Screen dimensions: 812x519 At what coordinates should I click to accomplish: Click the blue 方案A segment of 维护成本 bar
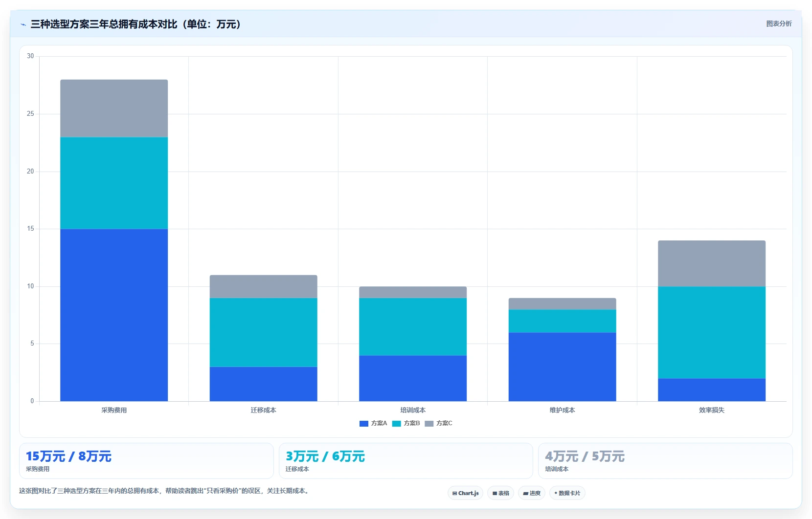[562, 367]
